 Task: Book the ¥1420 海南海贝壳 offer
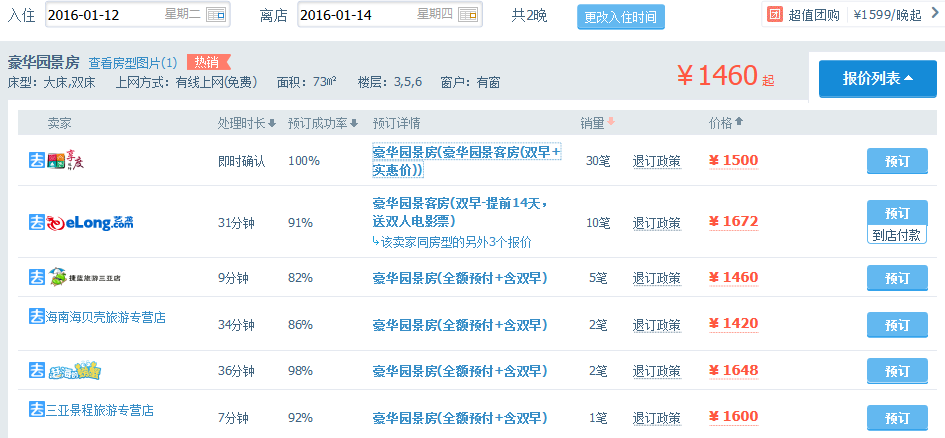point(897,324)
